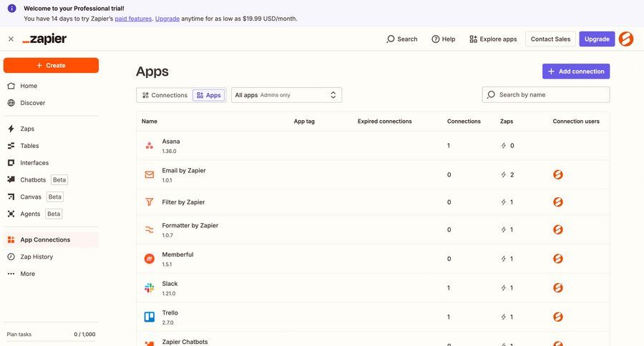Sort by Expired connections column header

384,122
